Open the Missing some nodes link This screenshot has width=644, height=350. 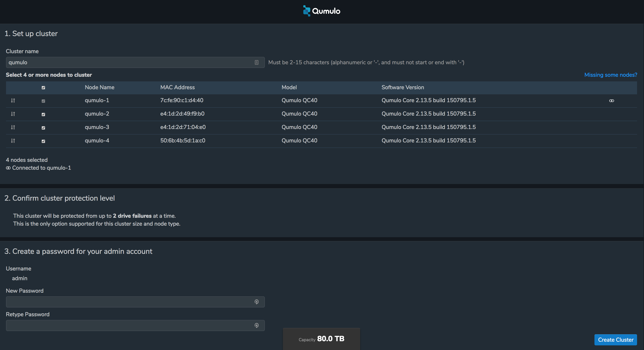click(610, 75)
